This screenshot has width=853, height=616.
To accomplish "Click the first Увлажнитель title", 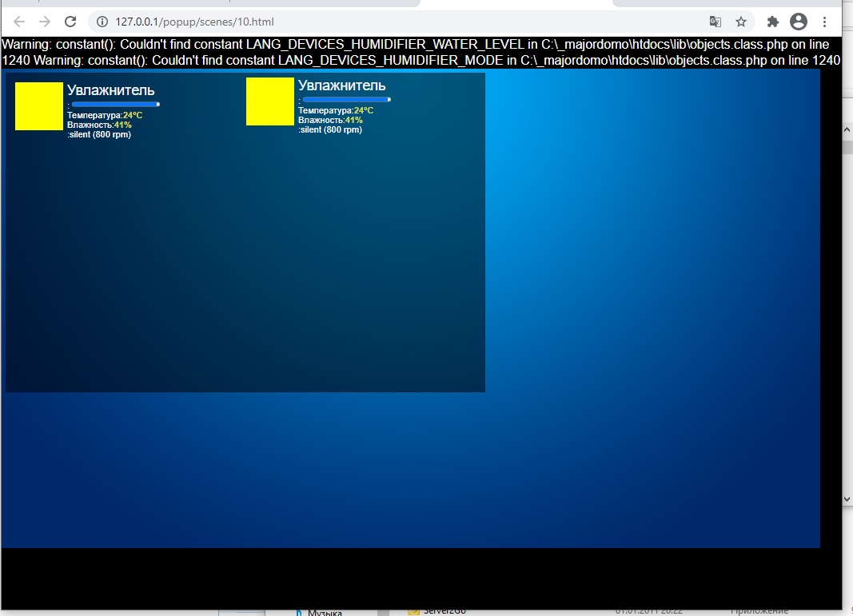I will 111,90.
